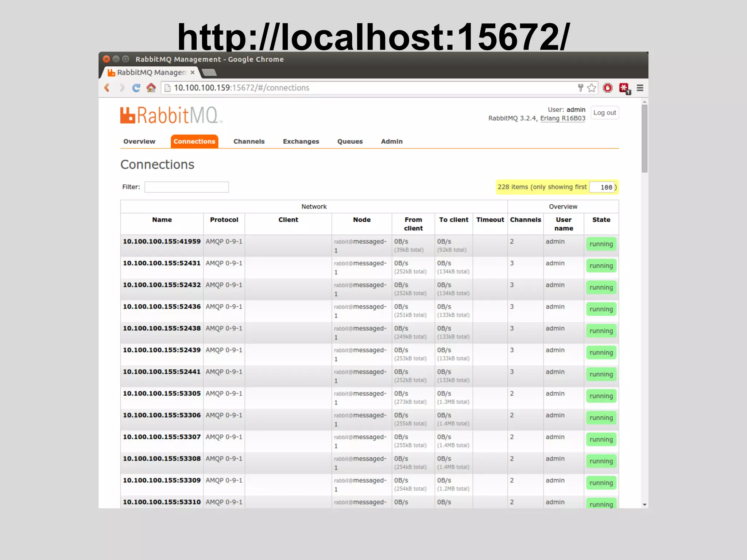Switch to the Overview tab
The width and height of the screenshot is (747, 560).
139,141
